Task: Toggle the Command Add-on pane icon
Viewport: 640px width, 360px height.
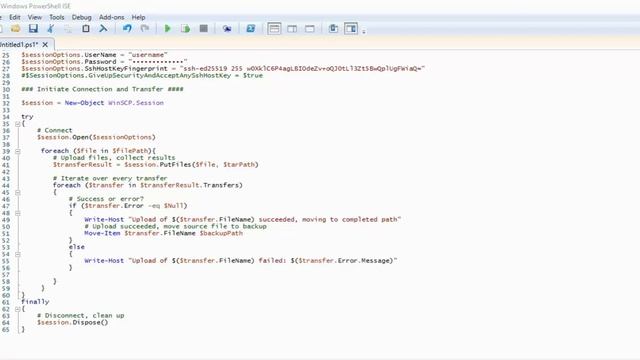Action: tap(351, 29)
